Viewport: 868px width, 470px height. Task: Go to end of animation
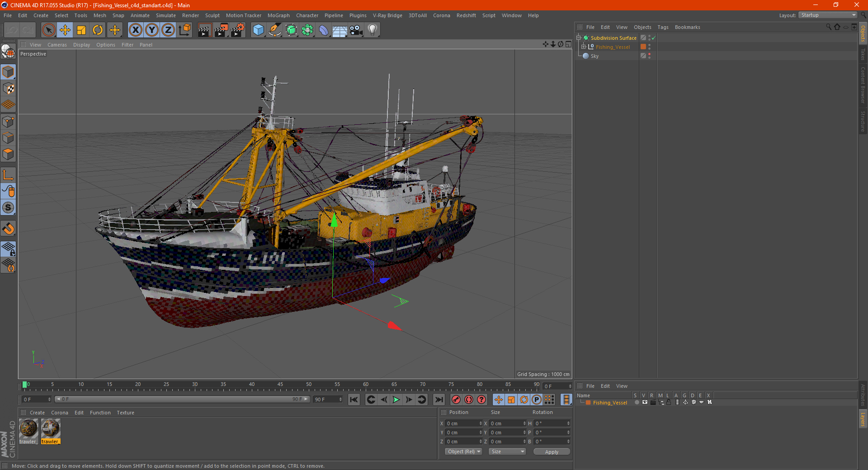439,399
